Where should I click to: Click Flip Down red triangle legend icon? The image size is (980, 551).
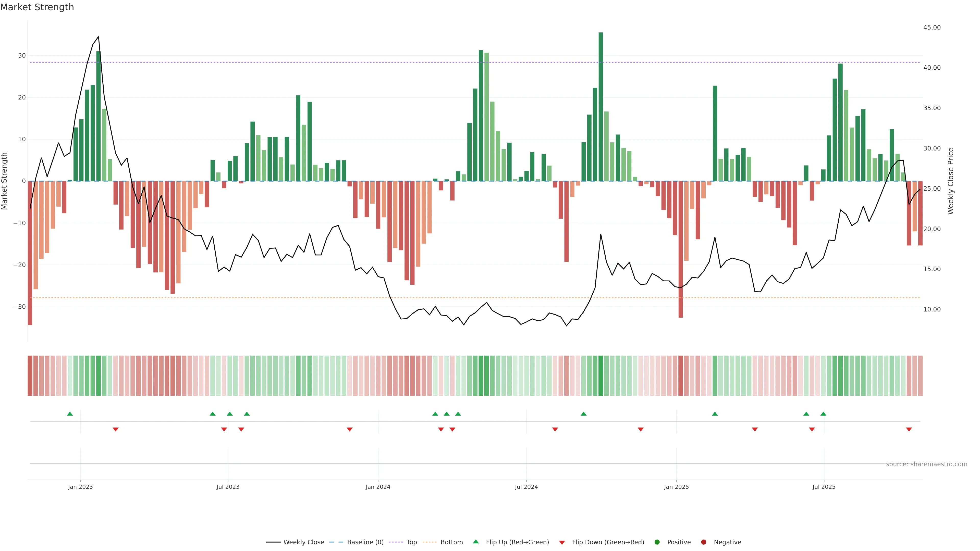(562, 542)
